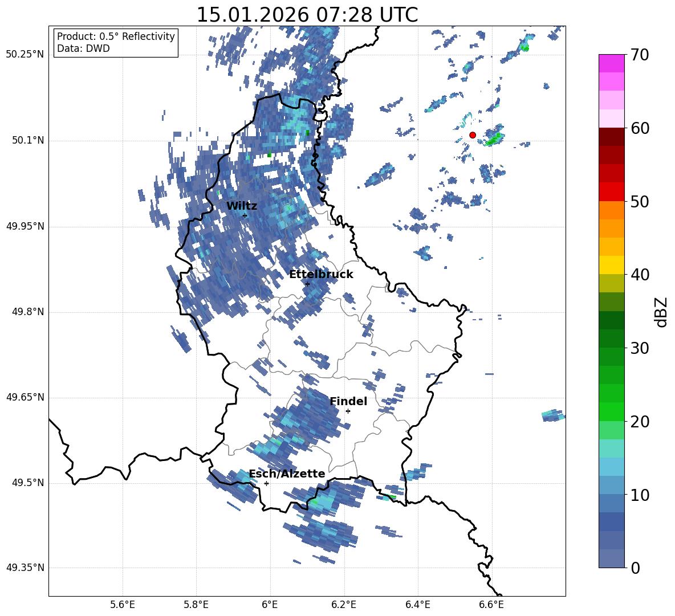Click the colorbar 50 tick label
This screenshot has height=616, width=675.
(640, 201)
